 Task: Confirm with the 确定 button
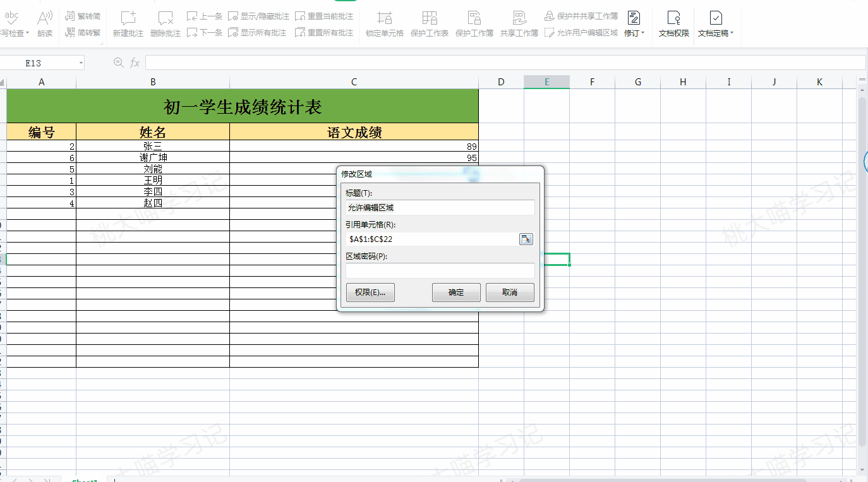456,292
